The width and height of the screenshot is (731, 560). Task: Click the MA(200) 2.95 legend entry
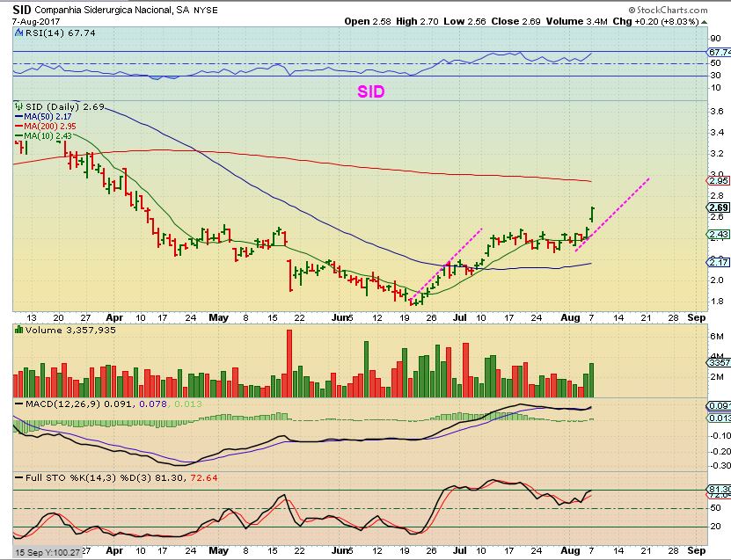45,127
